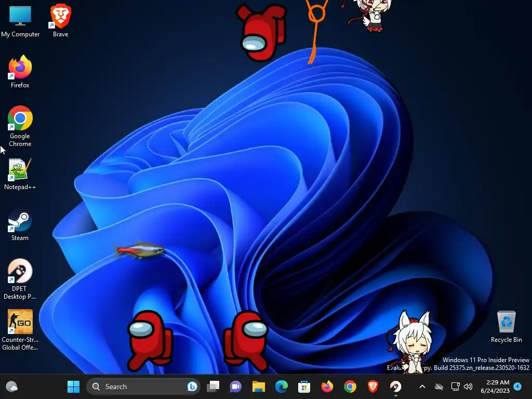This screenshot has height=399, width=532.
Task: Launch Brave from the taskbar
Action: tap(373, 387)
